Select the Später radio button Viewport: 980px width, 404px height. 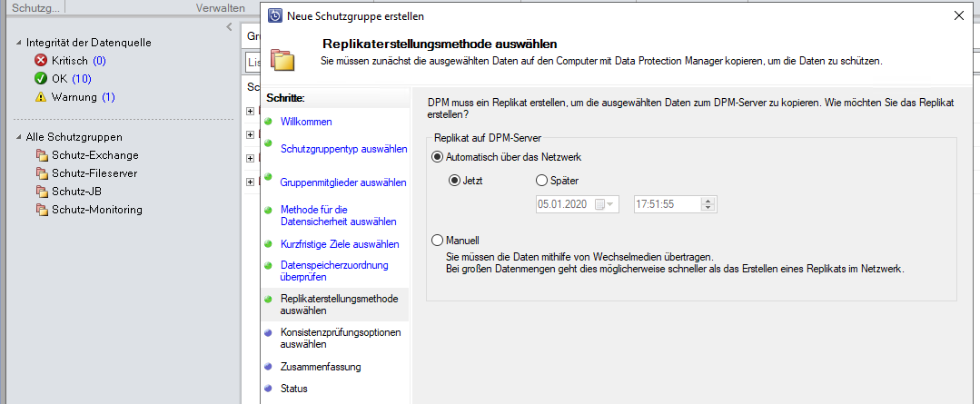pyautogui.click(x=542, y=181)
